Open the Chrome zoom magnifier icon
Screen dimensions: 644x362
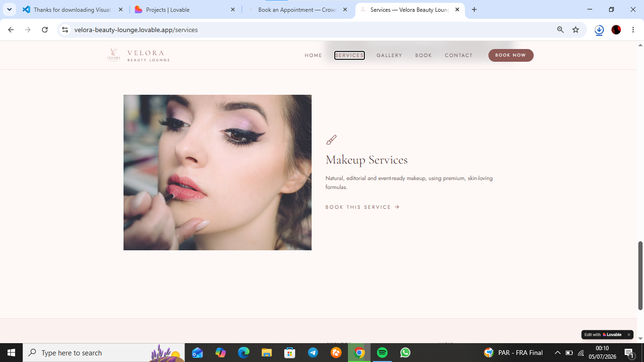pyautogui.click(x=561, y=30)
